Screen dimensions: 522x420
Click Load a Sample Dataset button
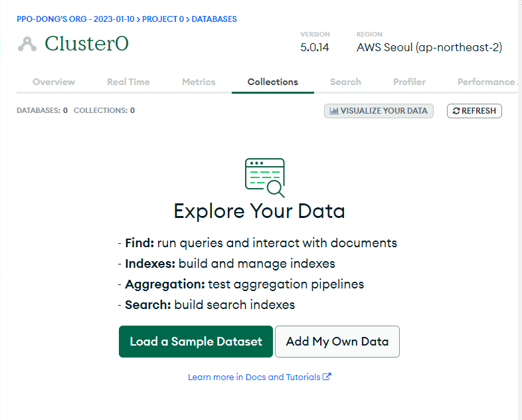coord(196,342)
